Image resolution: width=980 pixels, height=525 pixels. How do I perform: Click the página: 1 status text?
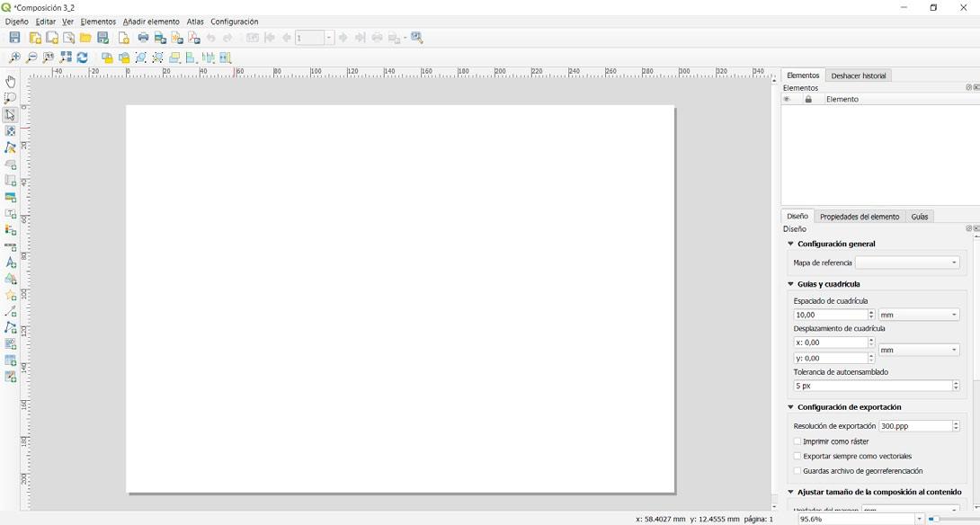[758, 520]
